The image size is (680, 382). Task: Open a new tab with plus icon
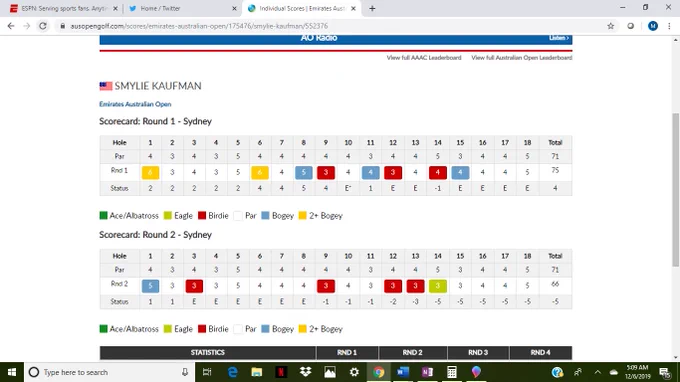(x=372, y=8)
